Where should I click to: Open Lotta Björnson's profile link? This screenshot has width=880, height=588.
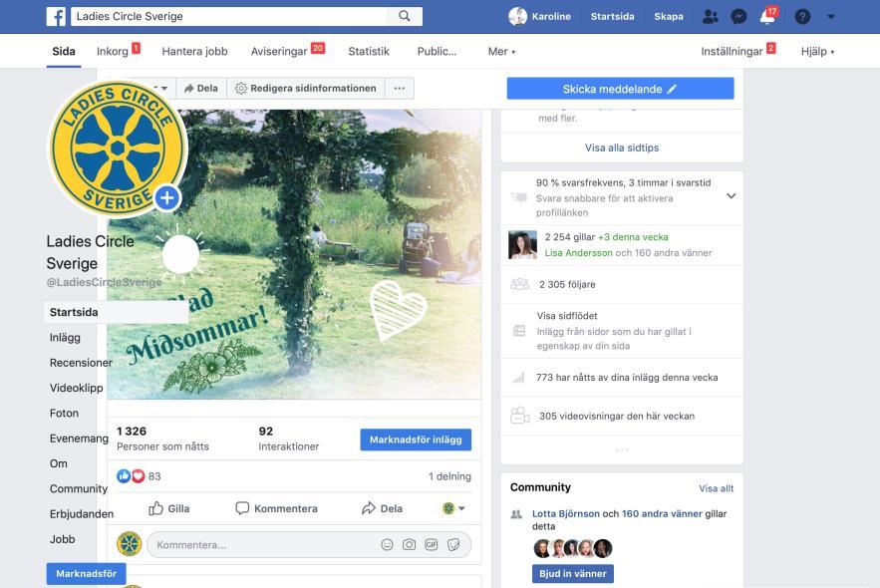click(566, 513)
